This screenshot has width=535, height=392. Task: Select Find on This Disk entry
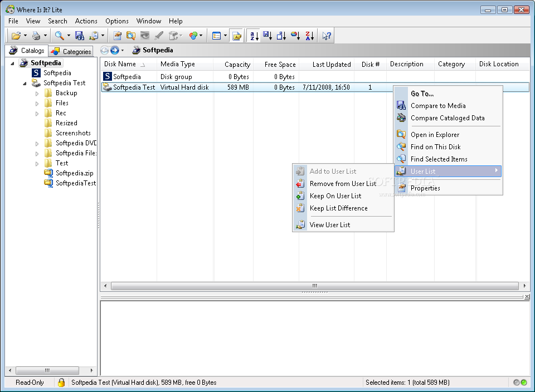448,147
